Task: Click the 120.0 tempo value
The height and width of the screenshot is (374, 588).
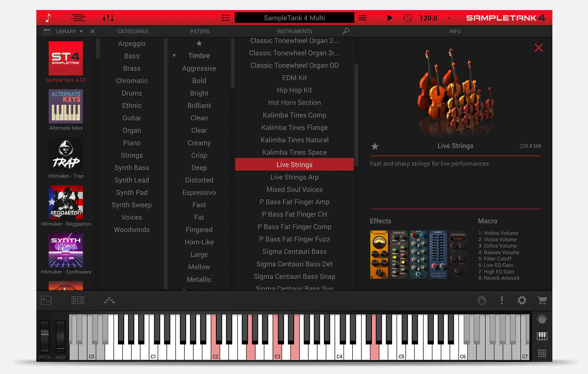Action: point(428,18)
